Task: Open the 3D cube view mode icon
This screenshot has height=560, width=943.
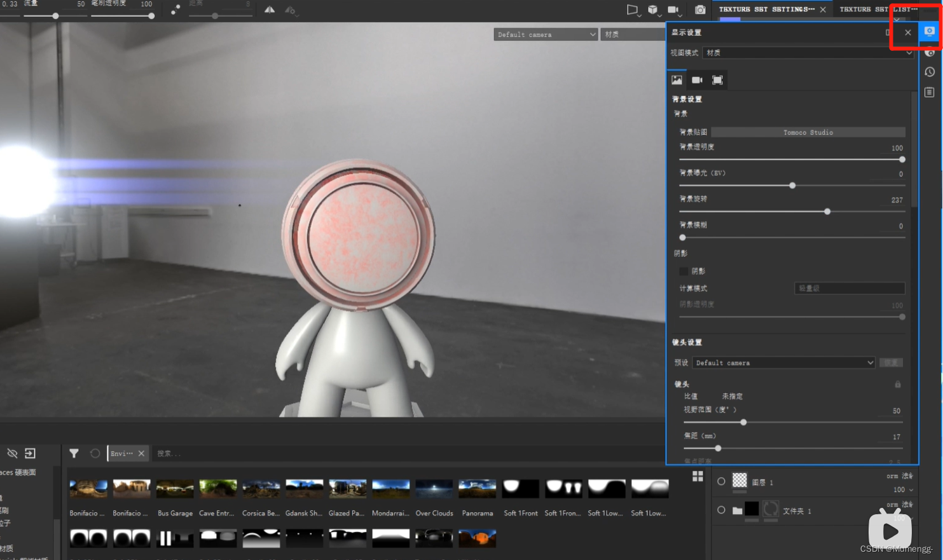Action: (653, 10)
